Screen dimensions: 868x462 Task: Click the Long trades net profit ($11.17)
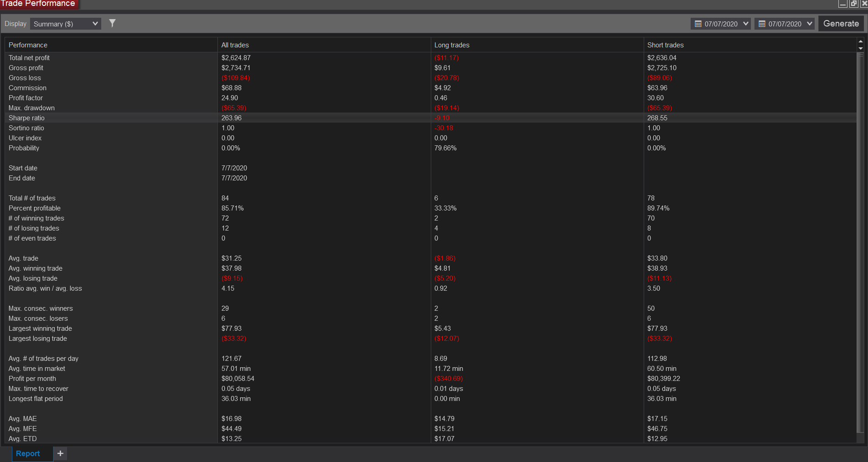tap(447, 58)
